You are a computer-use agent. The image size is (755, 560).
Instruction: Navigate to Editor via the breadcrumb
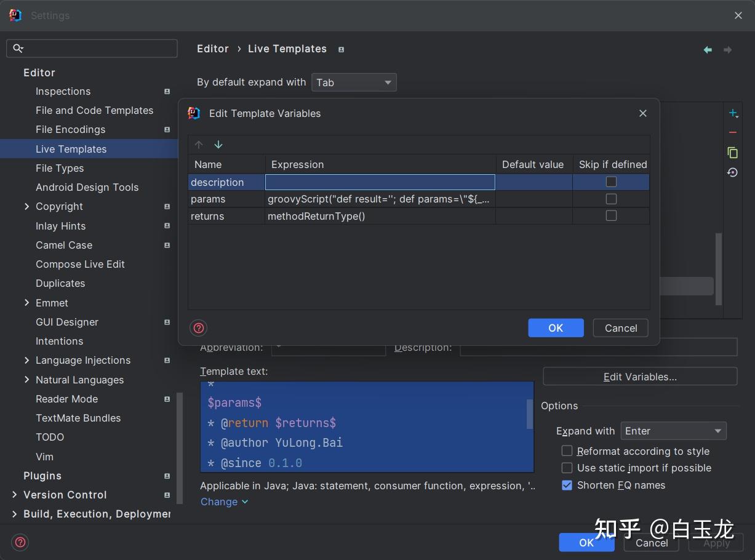coord(212,49)
